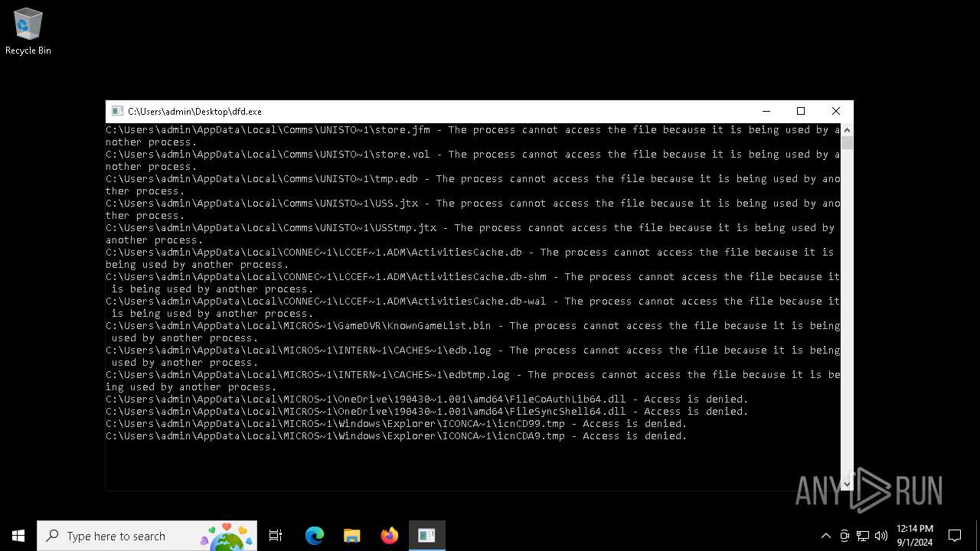Click the USStmp.jtx error line
This screenshot has height=551, width=980.
click(x=472, y=233)
